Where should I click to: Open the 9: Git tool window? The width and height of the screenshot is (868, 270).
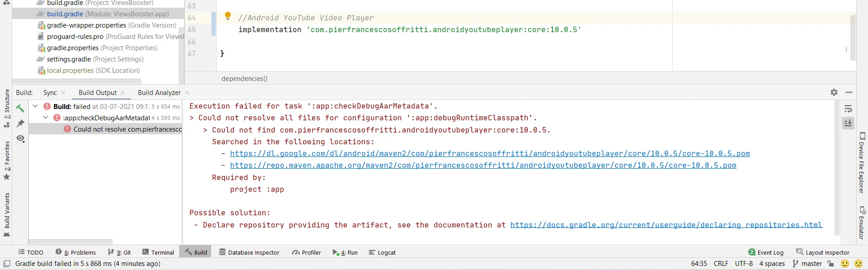point(119,252)
